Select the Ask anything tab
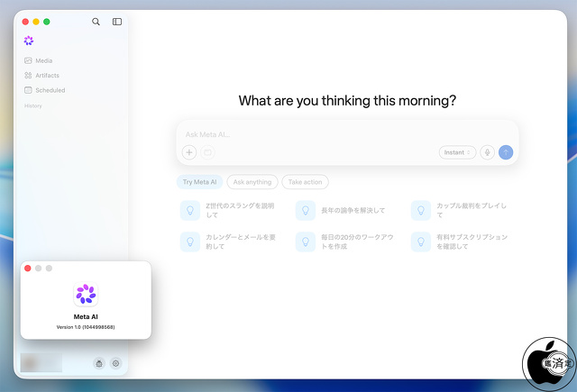Viewport: 577px width, 392px height. [252, 182]
